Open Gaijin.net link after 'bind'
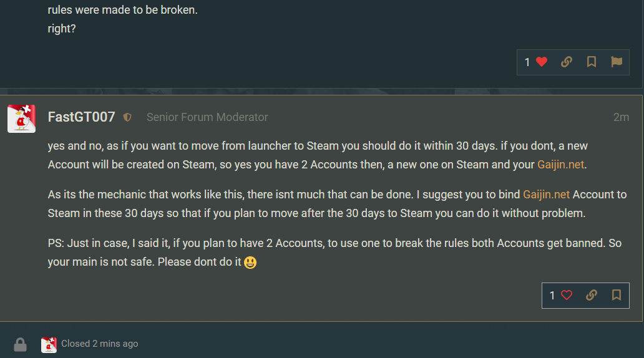The height and width of the screenshot is (358, 644). point(547,195)
